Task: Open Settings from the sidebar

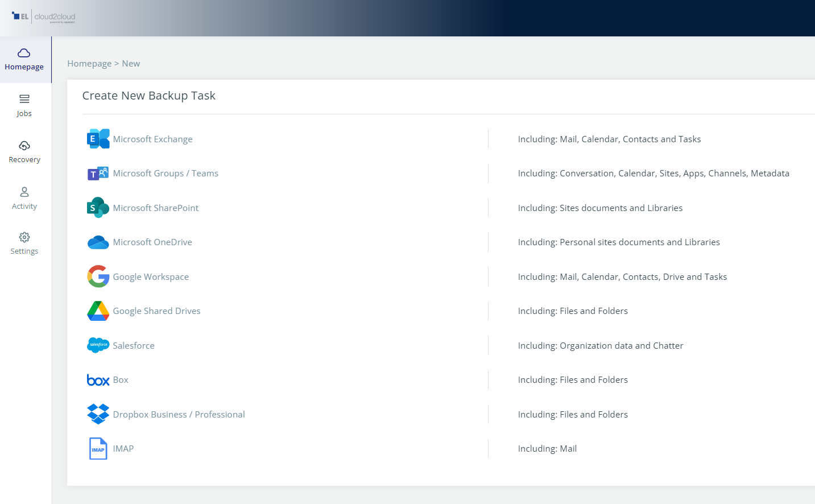Action: 24,243
